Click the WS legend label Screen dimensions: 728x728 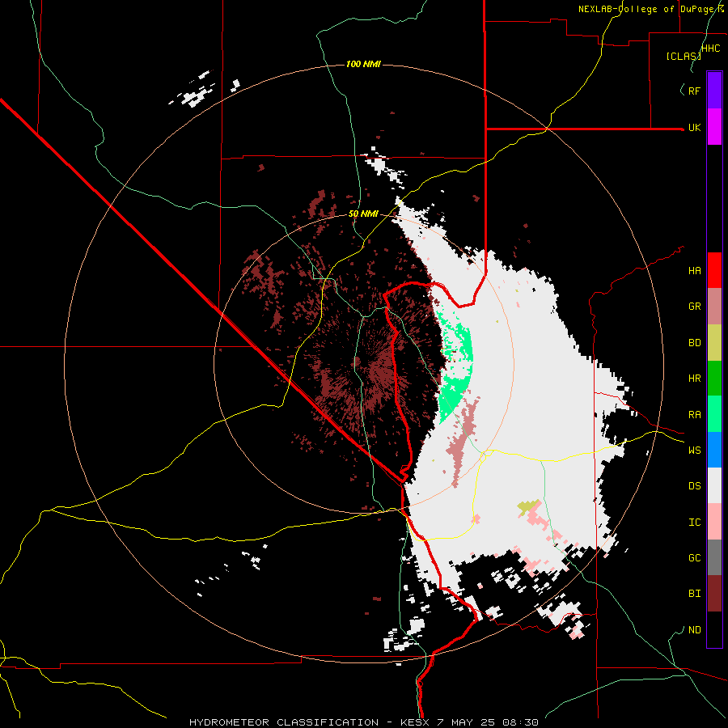(695, 451)
